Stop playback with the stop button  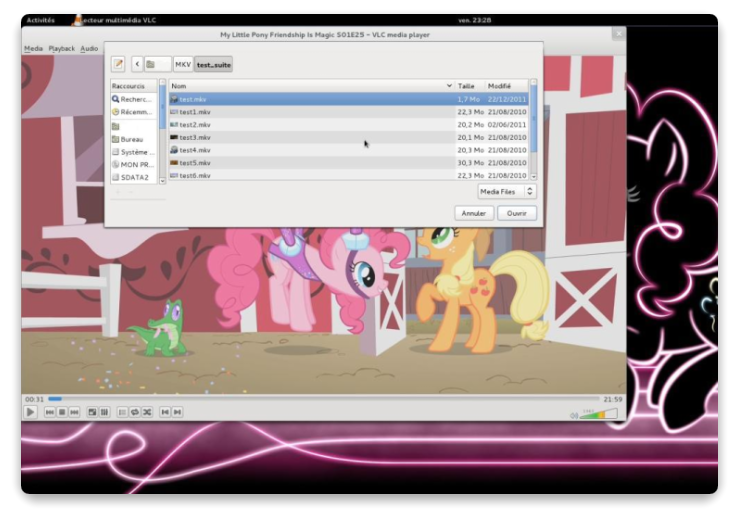[x=62, y=412]
